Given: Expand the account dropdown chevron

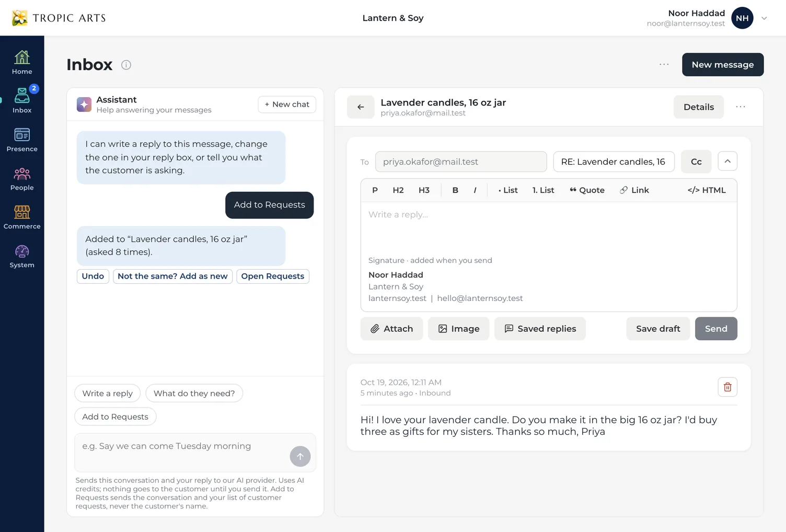Looking at the screenshot, I should point(764,18).
